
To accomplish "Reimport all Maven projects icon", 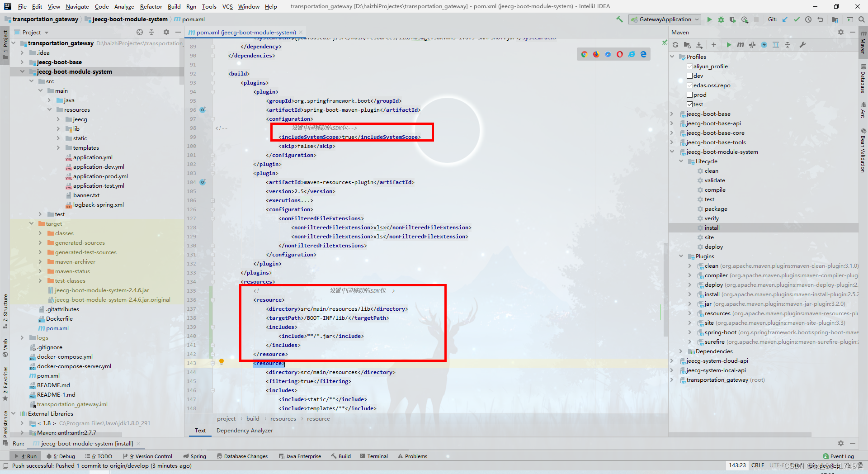I will coord(675,45).
